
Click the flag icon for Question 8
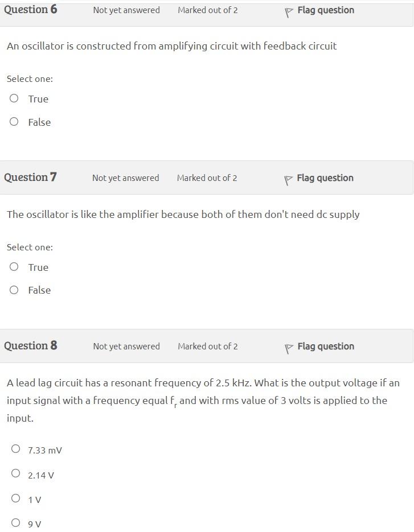pyautogui.click(x=289, y=346)
